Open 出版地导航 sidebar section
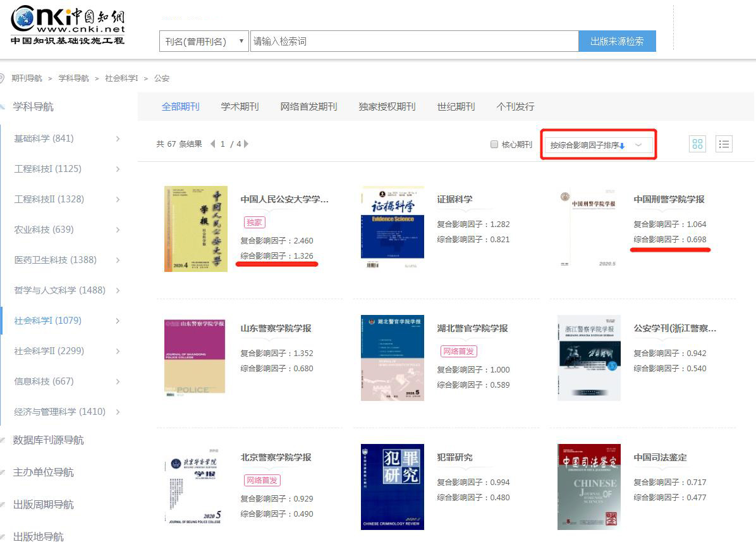Image resolution: width=756 pixels, height=542 pixels. point(38,537)
